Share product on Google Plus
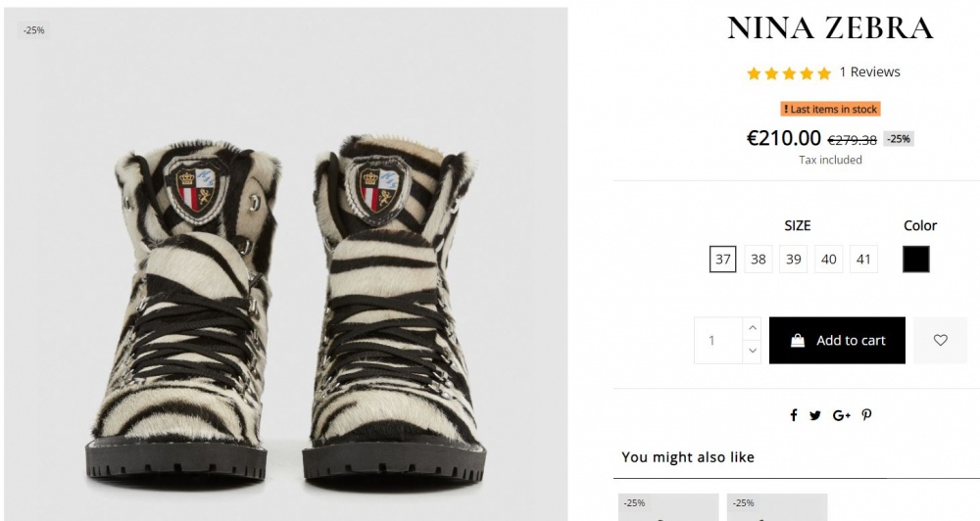Viewport: 980px width, 521px height. tap(841, 415)
